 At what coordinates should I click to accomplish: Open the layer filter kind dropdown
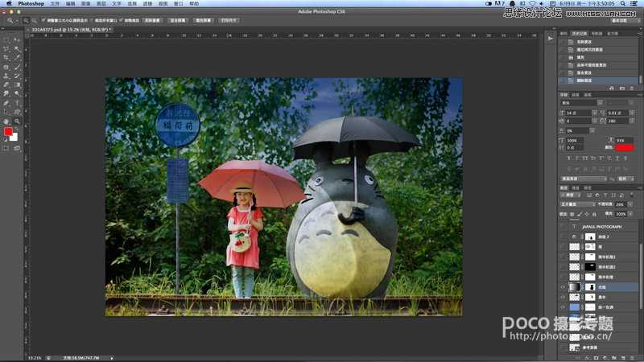[x=570, y=195]
